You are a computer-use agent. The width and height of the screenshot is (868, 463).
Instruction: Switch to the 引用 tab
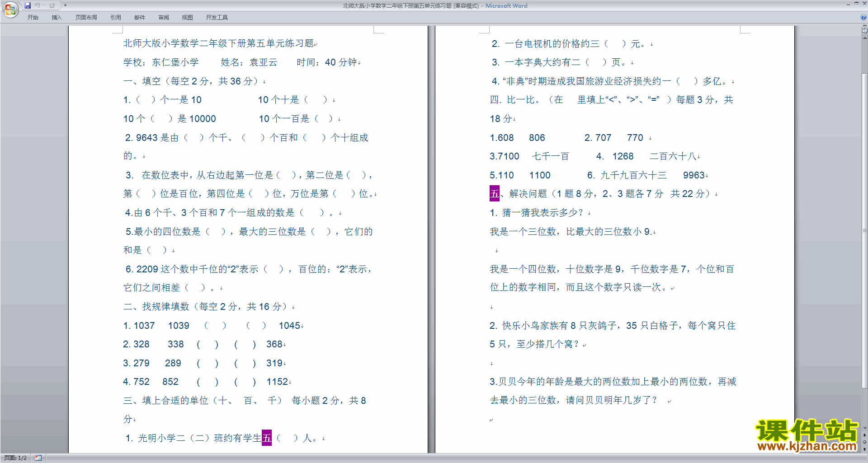[116, 18]
